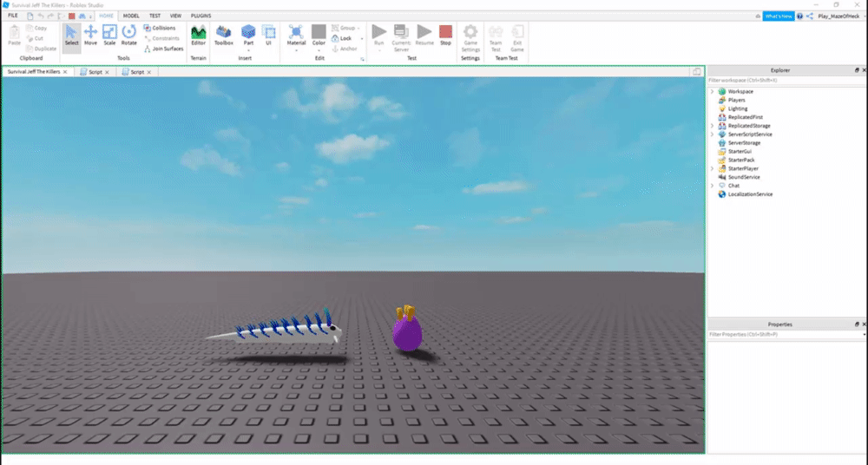Select the StarterGui tree item
868x465 pixels.
pyautogui.click(x=740, y=151)
